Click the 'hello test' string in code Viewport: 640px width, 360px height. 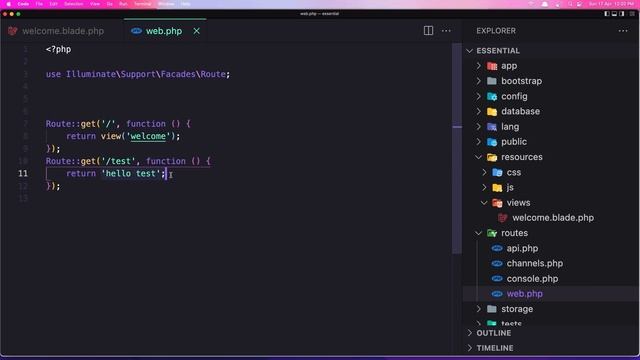(131, 173)
